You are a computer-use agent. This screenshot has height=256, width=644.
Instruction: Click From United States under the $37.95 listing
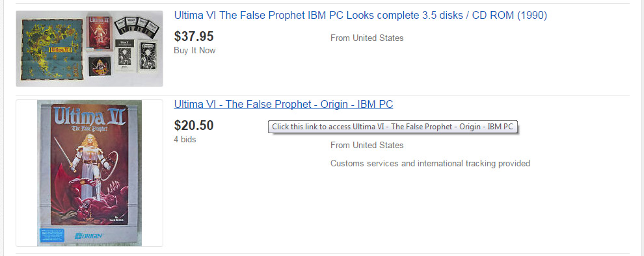click(x=367, y=38)
